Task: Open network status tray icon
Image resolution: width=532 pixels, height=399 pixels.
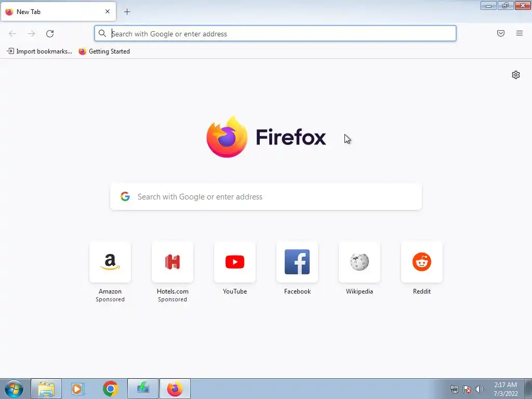Action: click(x=454, y=389)
